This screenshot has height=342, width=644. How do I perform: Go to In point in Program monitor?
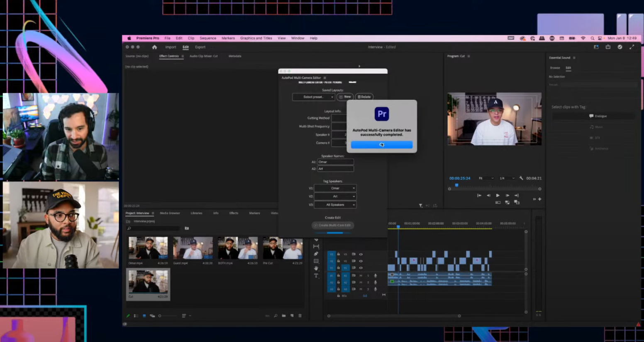(x=479, y=195)
